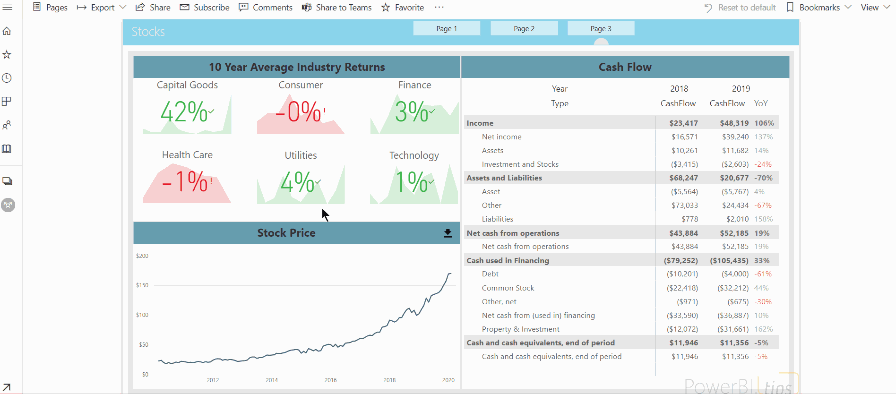Image resolution: width=896 pixels, height=394 pixels.
Task: Expand the View dropdown
Action: point(874,7)
